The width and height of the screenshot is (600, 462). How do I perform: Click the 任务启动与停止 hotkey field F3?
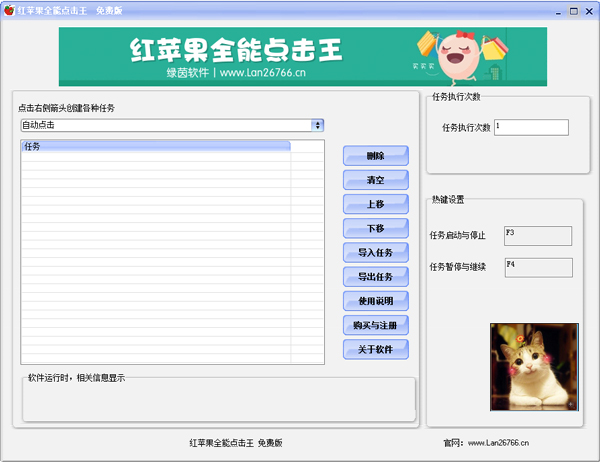tap(538, 236)
